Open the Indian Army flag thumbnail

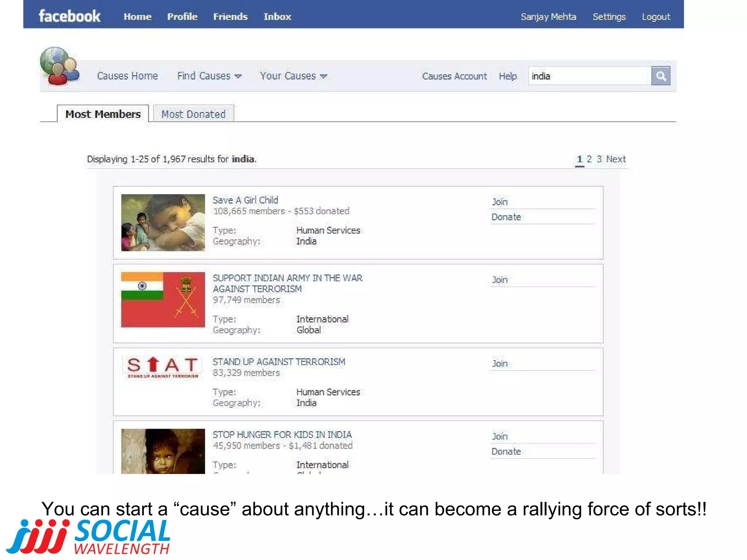pos(163,300)
